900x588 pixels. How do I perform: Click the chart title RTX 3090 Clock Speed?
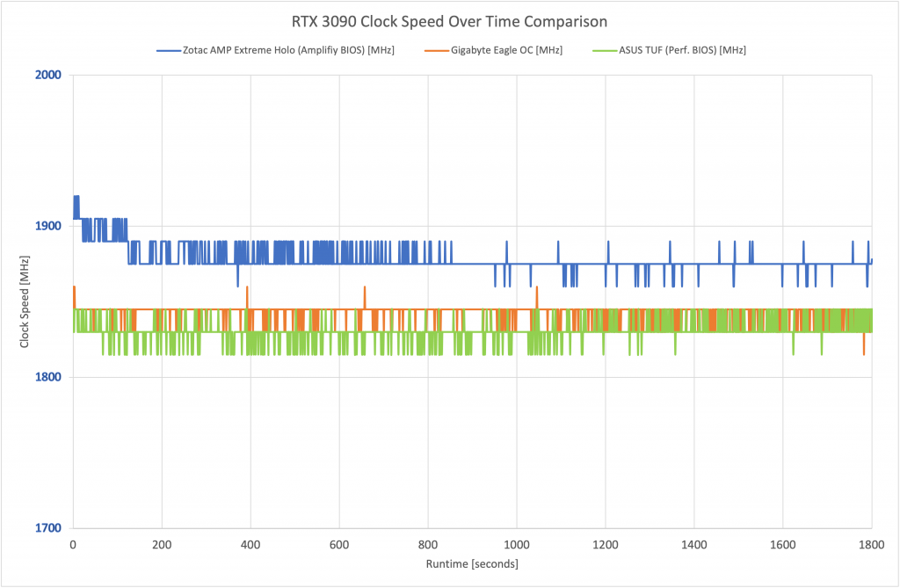(449, 22)
